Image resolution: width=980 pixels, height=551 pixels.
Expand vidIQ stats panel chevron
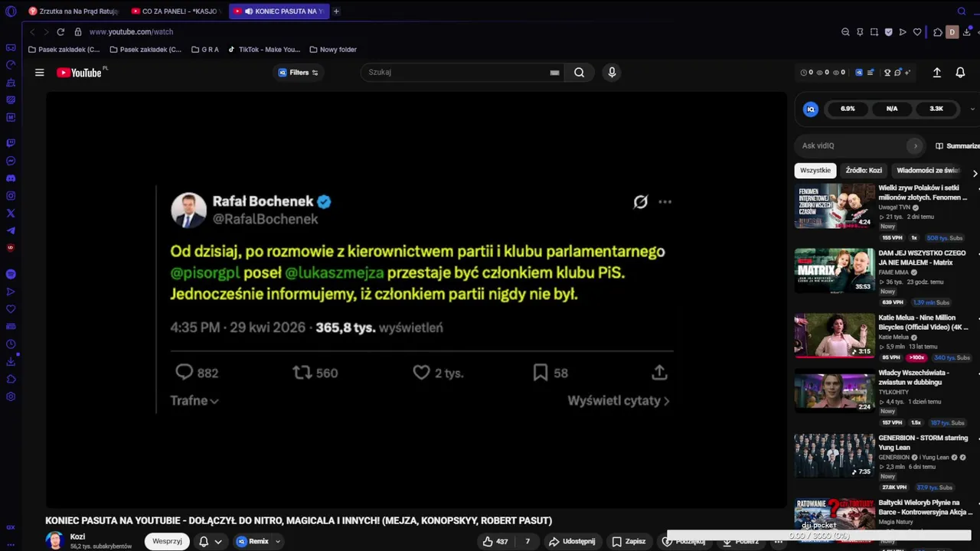[x=972, y=109]
